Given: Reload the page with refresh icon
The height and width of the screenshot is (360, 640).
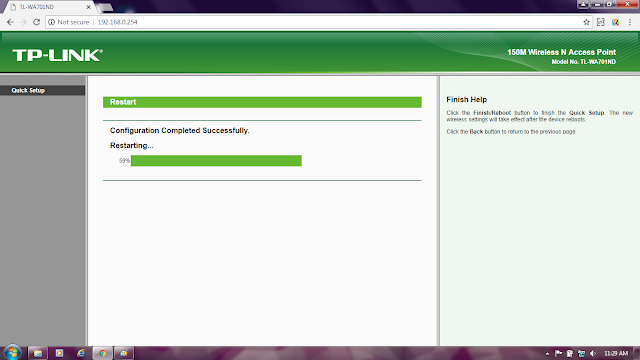Looking at the screenshot, I should 36,22.
